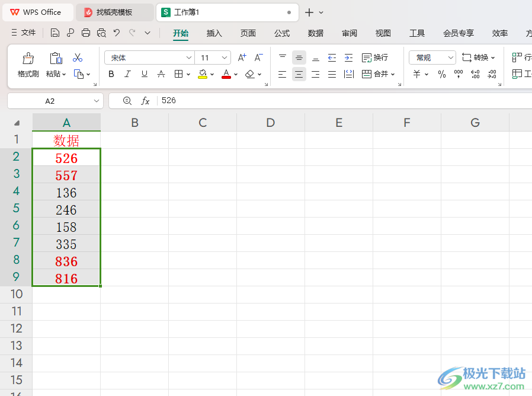The image size is (532, 396).
Task: Click the Redo arrow
Action: [132, 33]
